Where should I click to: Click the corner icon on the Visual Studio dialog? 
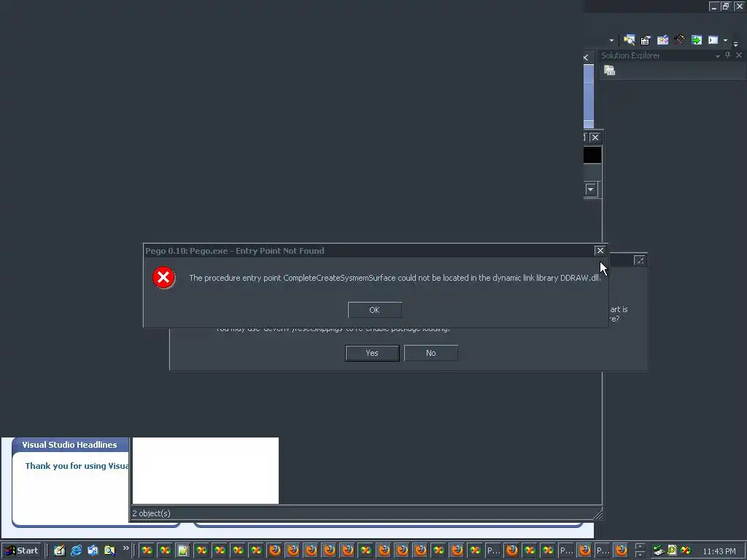[x=640, y=260]
